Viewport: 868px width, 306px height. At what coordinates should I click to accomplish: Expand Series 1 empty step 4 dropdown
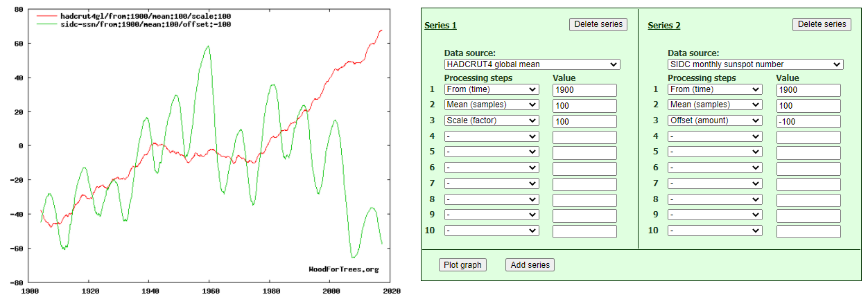[x=492, y=136]
